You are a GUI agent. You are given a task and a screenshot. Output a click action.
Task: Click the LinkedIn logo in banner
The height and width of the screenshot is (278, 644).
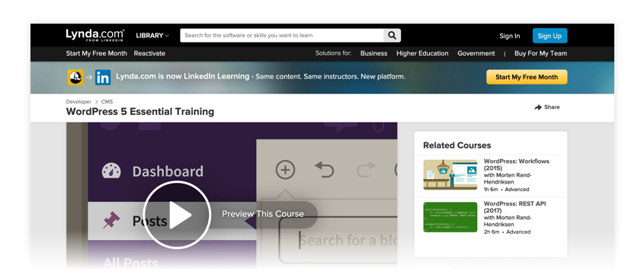pos(103,77)
